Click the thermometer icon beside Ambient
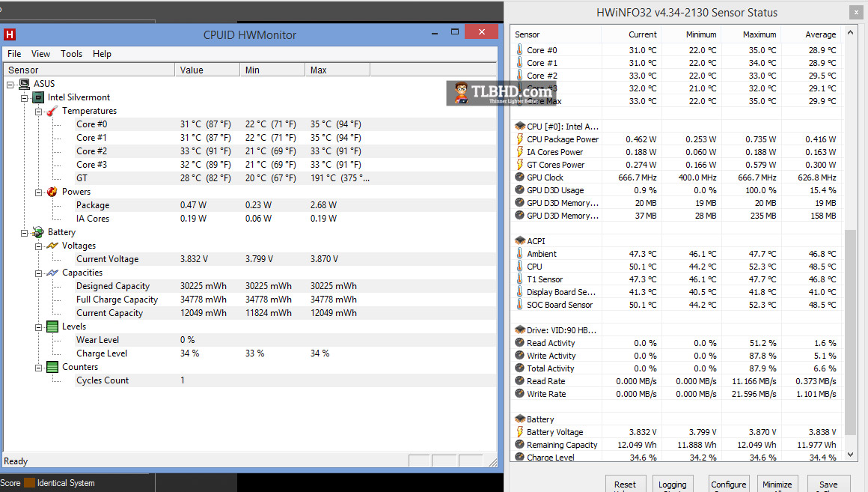This screenshot has width=868, height=492. click(520, 254)
